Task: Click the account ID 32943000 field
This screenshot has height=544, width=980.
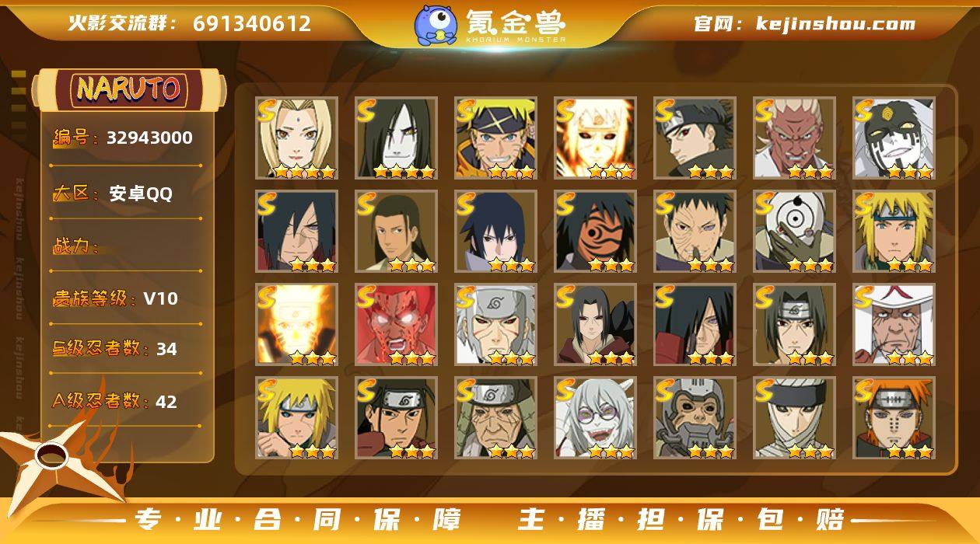Action: (x=124, y=138)
